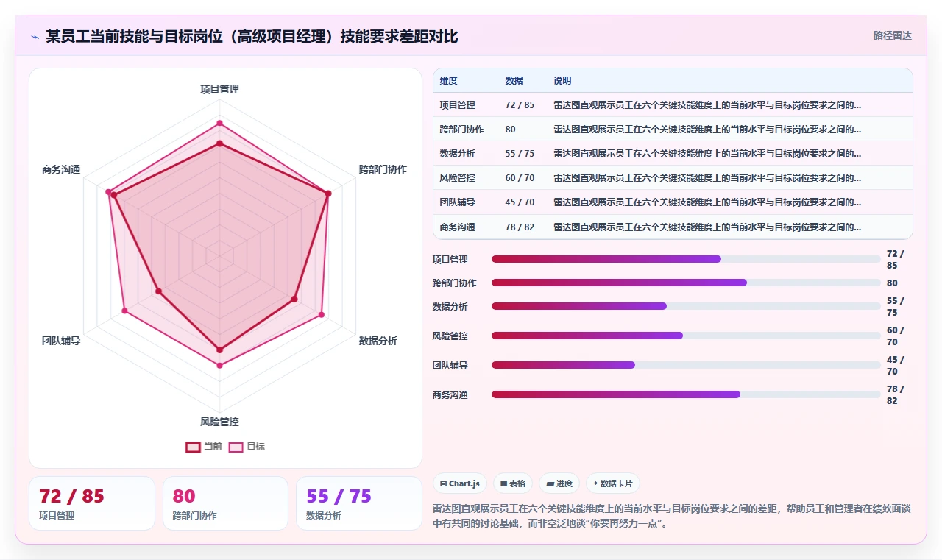Click the 60 / 70 value in table

point(520,178)
